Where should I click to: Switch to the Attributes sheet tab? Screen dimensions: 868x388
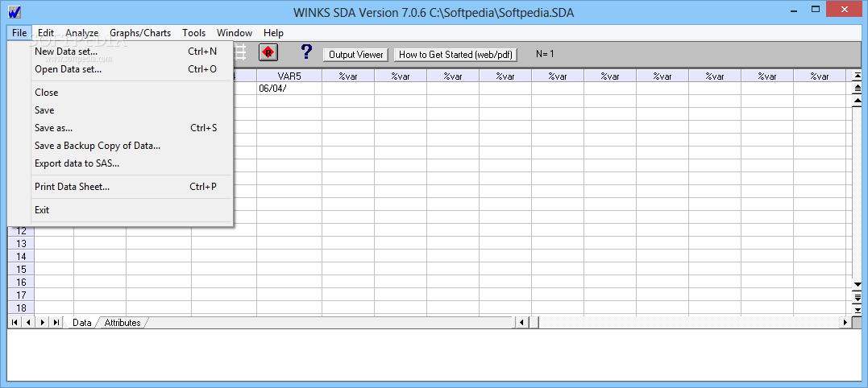123,322
